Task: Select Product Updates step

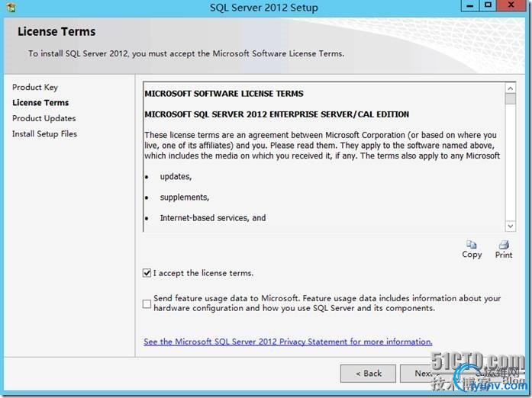Action: click(44, 118)
